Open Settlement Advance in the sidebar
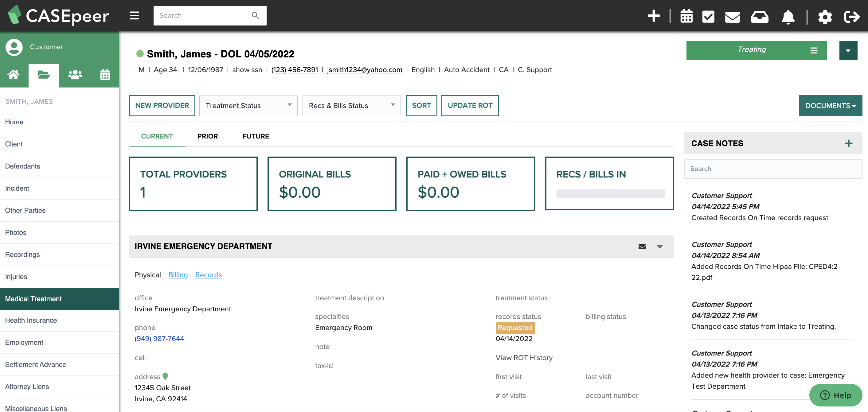Image resolution: width=868 pixels, height=412 pixels. click(60, 365)
